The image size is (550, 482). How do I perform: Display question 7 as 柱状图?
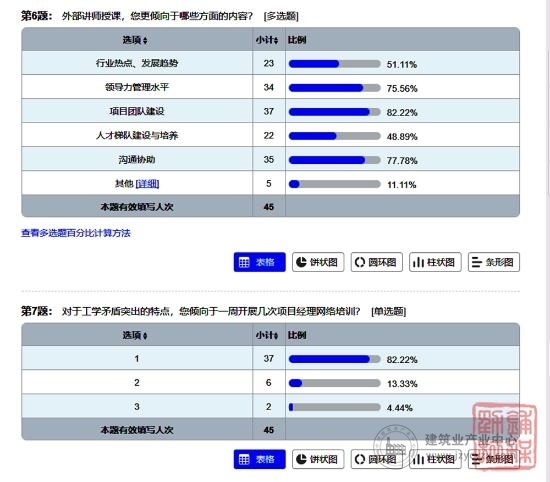coord(435,459)
